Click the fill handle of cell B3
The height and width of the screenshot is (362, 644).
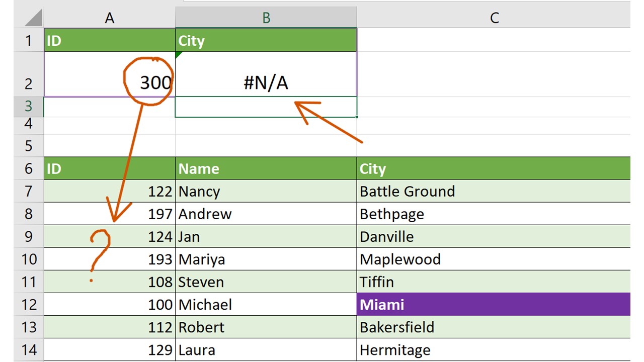[357, 117]
